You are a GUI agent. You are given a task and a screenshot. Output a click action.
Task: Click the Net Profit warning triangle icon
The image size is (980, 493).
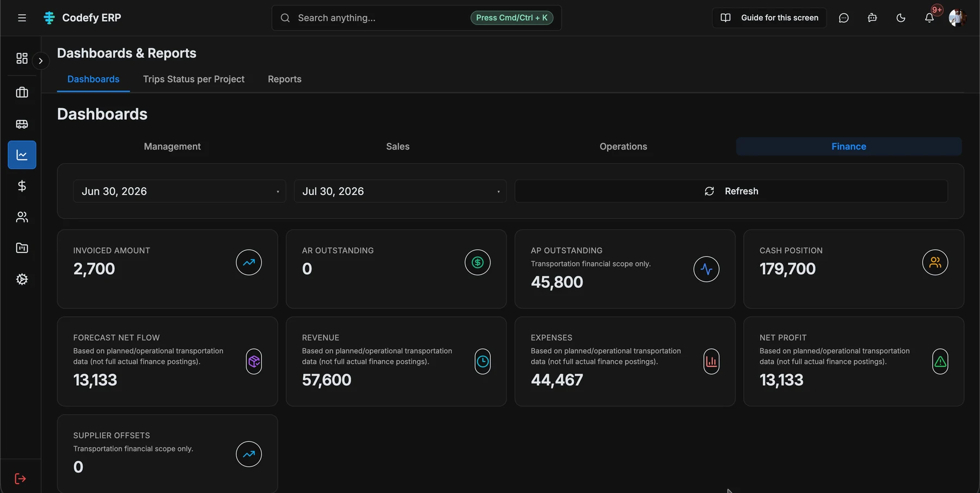click(x=940, y=361)
